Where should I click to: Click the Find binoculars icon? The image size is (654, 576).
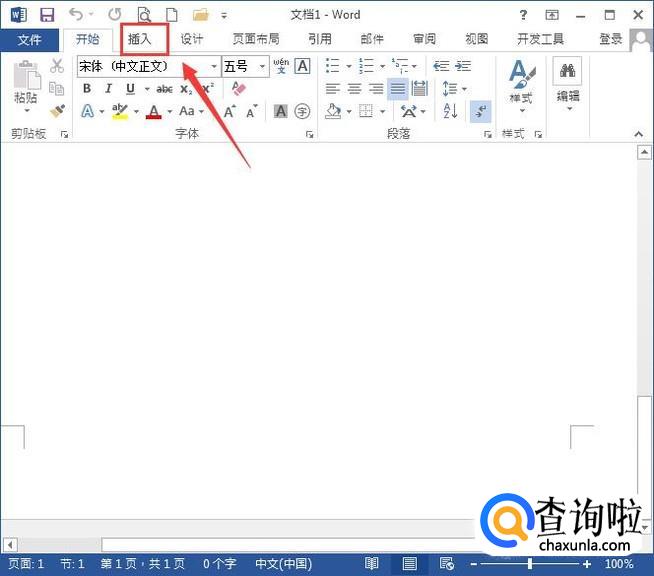[x=567, y=70]
